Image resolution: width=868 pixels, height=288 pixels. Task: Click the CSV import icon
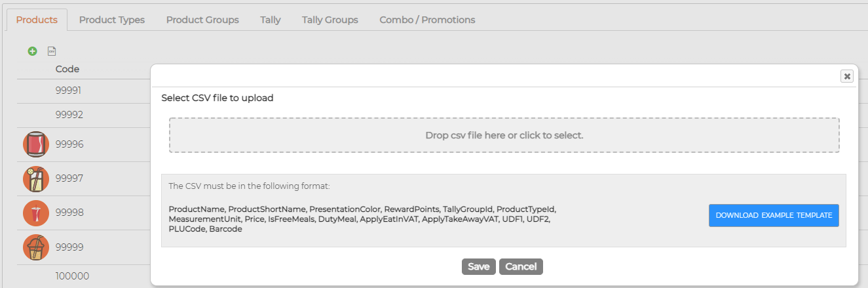point(52,51)
